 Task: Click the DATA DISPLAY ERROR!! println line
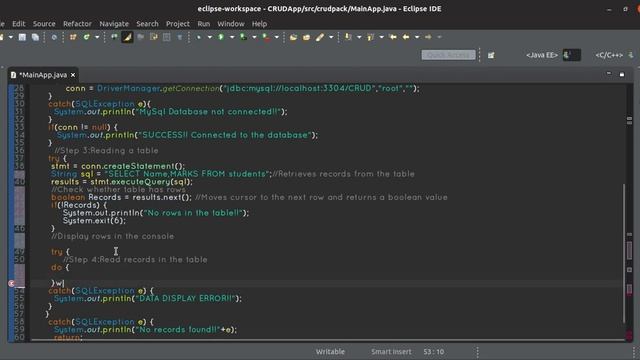pyautogui.click(x=148, y=298)
